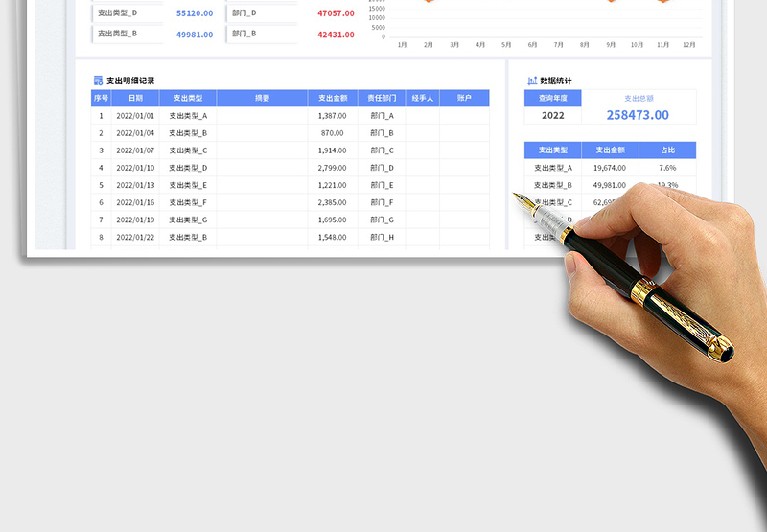
Task: Click 支出类型_G in detail row 7
Action: (188, 220)
